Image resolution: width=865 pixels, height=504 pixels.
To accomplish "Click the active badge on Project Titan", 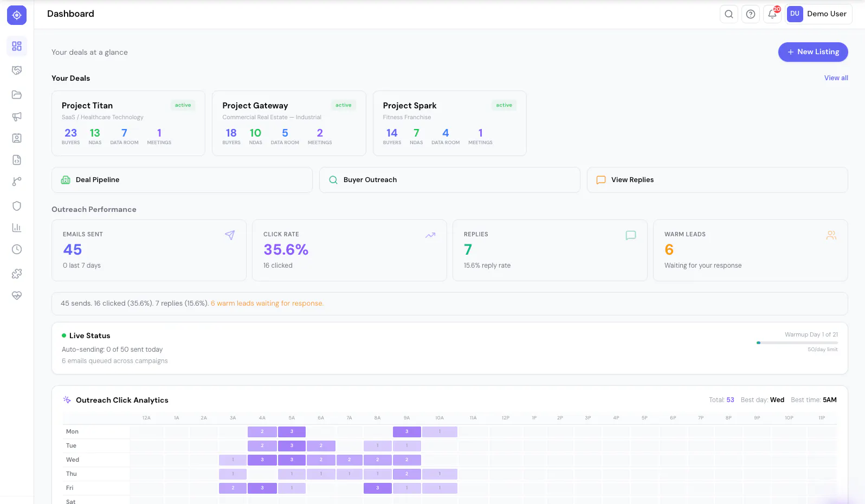I will click(183, 105).
